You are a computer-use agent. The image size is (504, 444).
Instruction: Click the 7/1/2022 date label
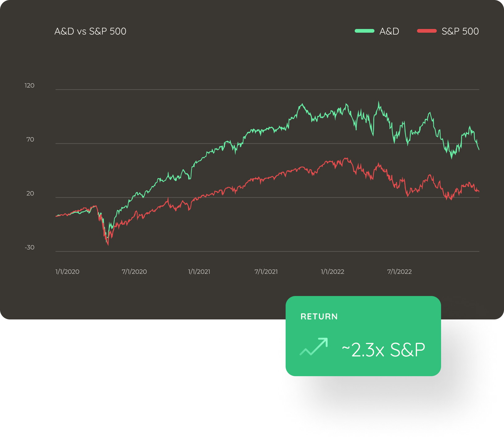pos(399,272)
